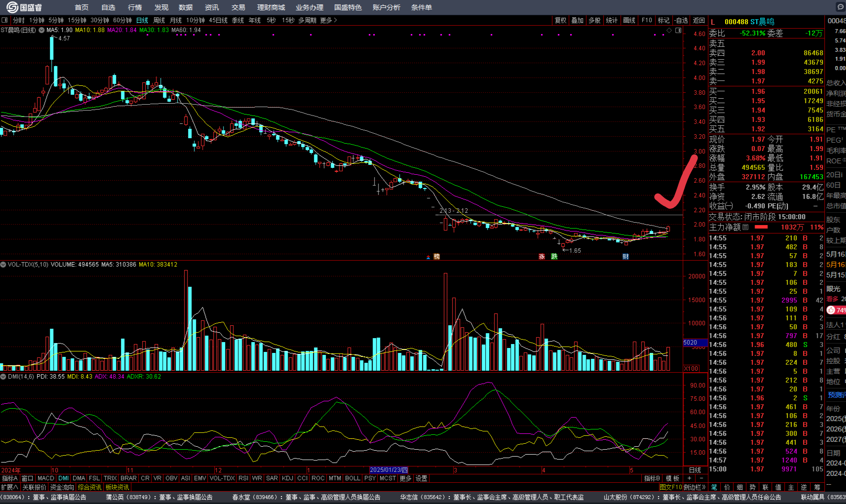Switch chart period to 季线
Image resolution: width=846 pixels, height=504 pixels.
tap(238, 20)
